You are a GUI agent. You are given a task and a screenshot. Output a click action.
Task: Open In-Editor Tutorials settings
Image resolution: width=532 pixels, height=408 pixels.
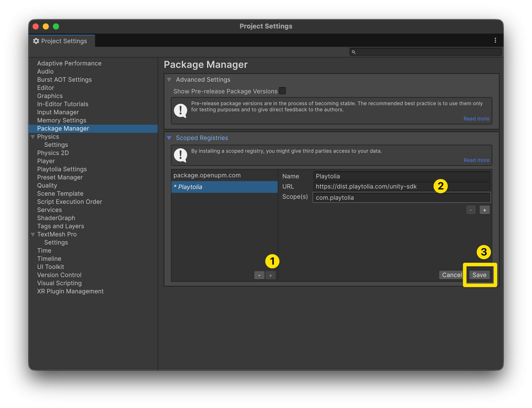click(63, 104)
